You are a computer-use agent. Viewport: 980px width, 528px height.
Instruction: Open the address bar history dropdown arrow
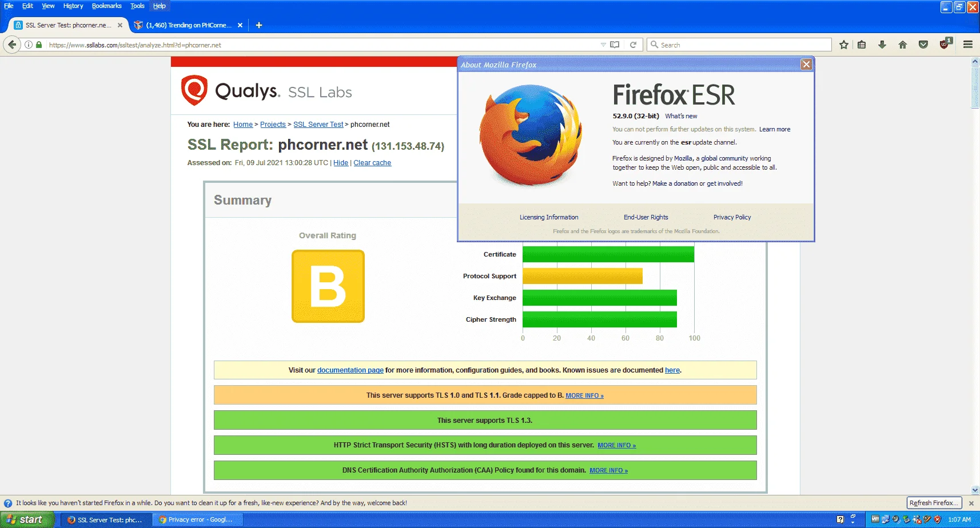pyautogui.click(x=603, y=45)
